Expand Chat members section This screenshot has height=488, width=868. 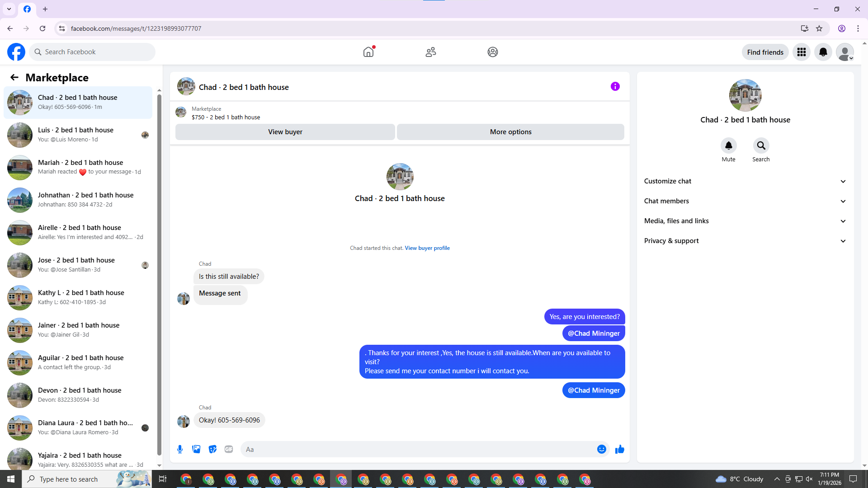pos(745,201)
